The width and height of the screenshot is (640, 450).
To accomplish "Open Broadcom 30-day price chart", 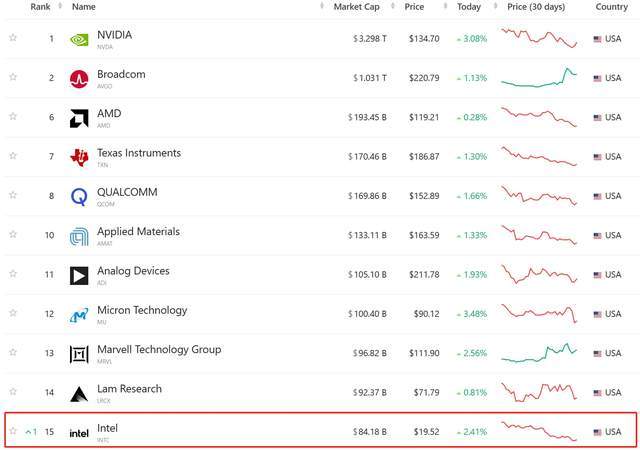I will (x=539, y=78).
